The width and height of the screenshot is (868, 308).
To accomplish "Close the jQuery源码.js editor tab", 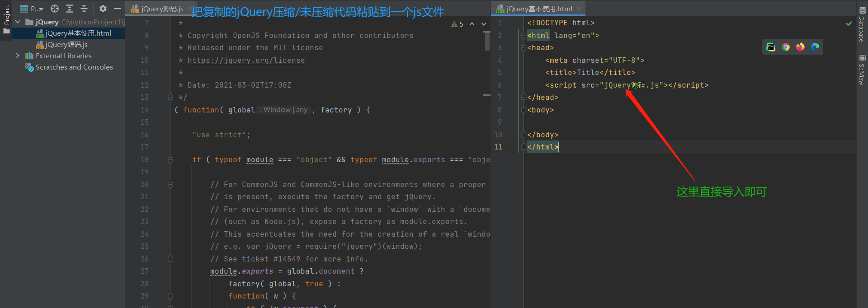I will point(190,9).
